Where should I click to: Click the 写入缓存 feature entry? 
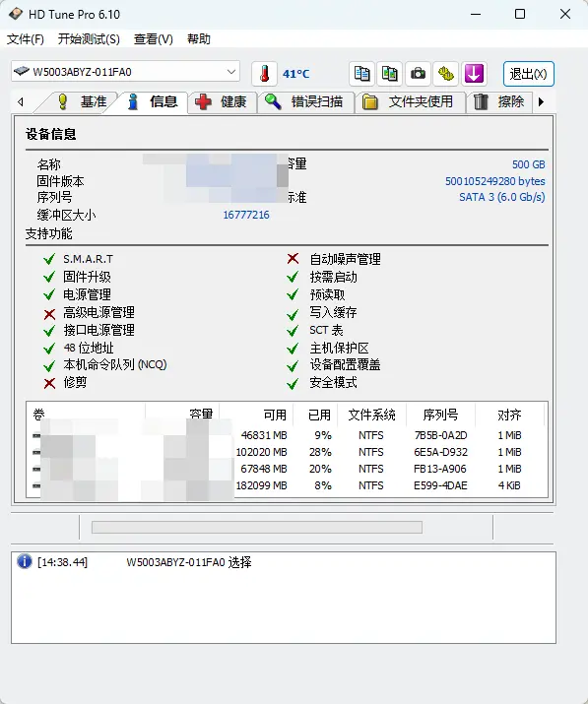333,312
